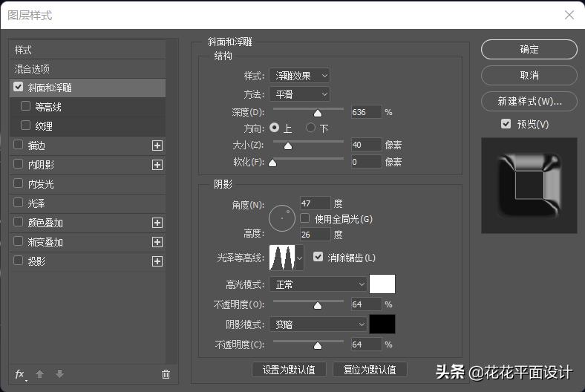Click the 大小 value field 40

click(367, 145)
